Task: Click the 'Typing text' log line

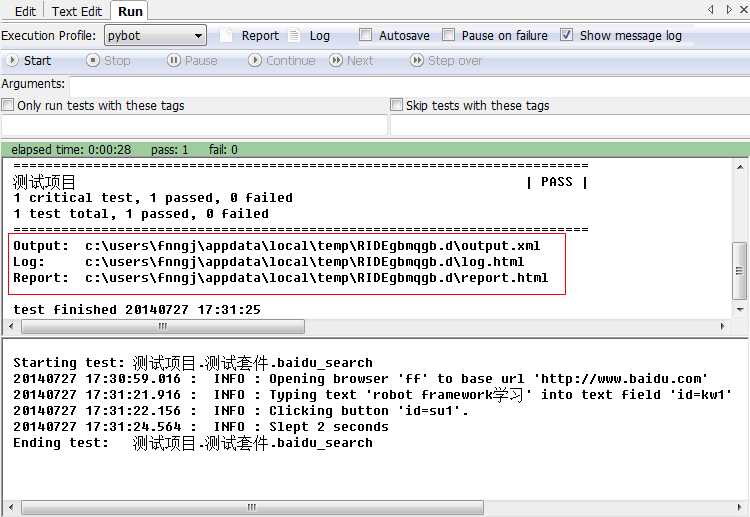Action: coord(372,395)
